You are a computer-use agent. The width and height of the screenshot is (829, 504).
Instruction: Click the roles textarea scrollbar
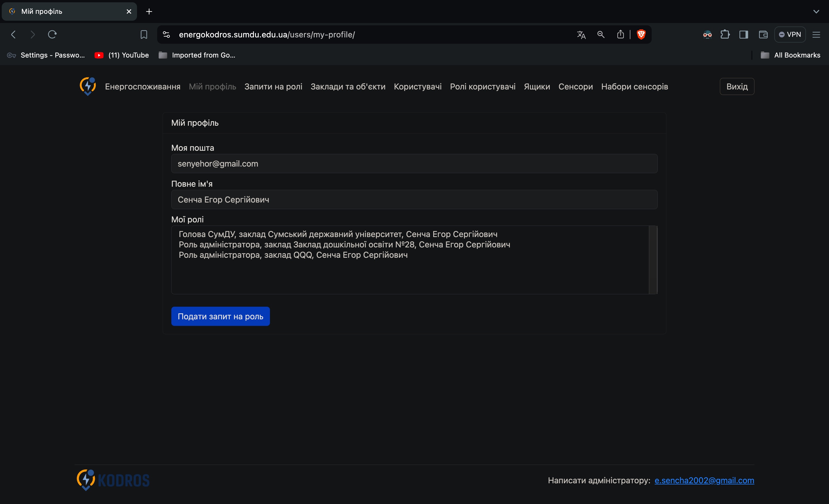pyautogui.click(x=653, y=259)
